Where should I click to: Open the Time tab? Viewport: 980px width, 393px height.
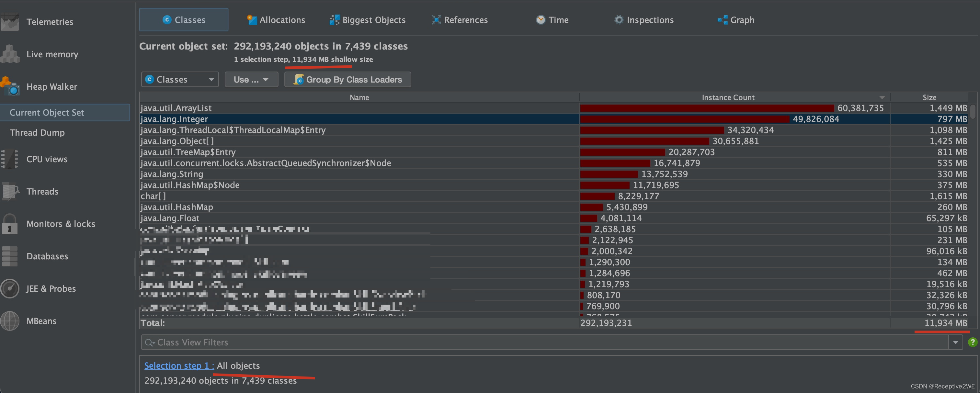552,20
